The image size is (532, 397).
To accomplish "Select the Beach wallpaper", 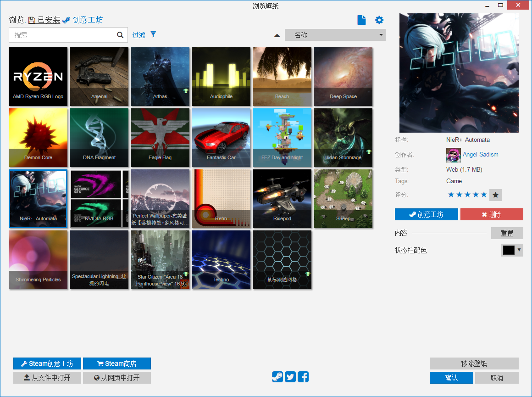I will coord(283,77).
